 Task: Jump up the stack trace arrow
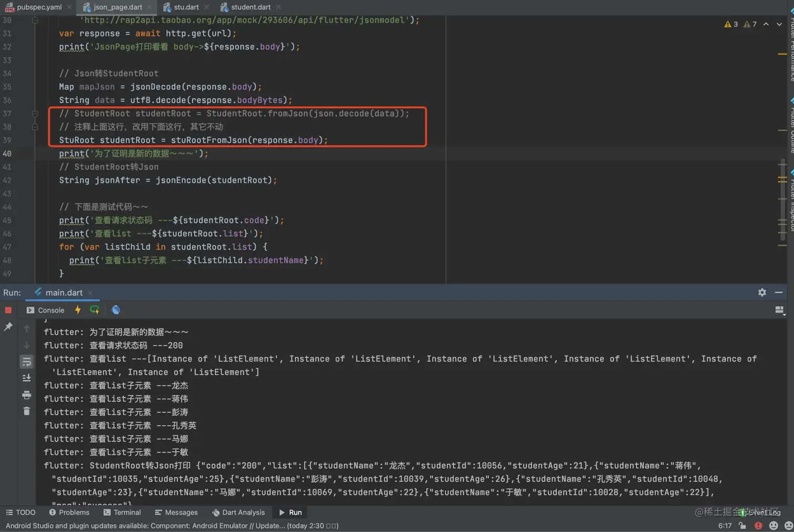27,329
